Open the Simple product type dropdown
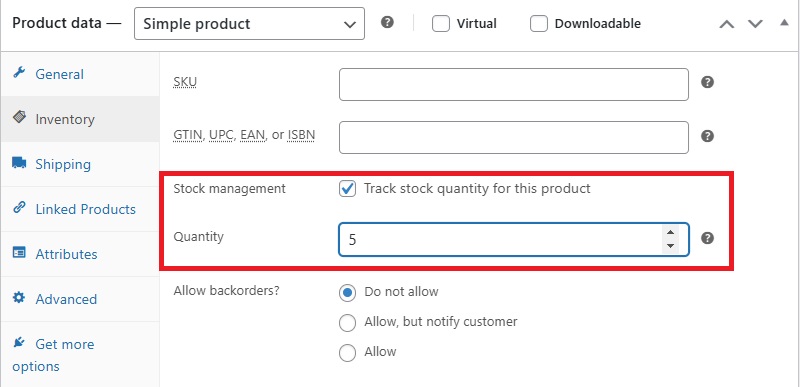The image size is (800, 387). [x=249, y=23]
